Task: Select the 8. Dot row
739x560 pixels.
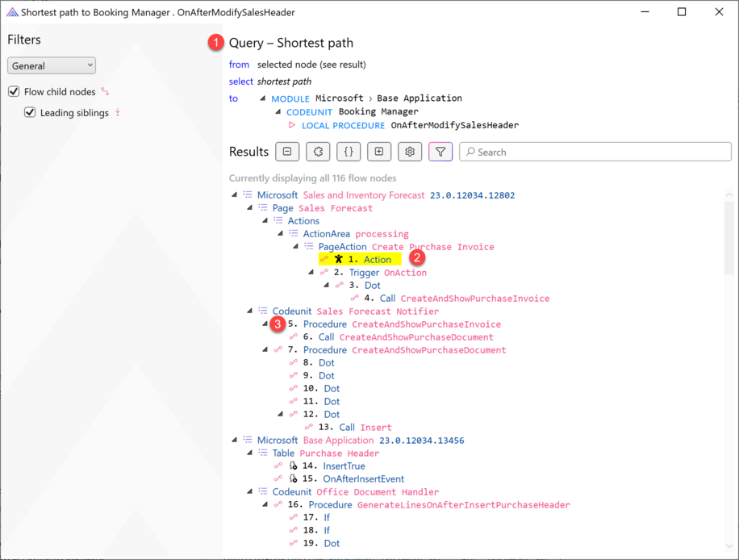Action: pos(311,362)
